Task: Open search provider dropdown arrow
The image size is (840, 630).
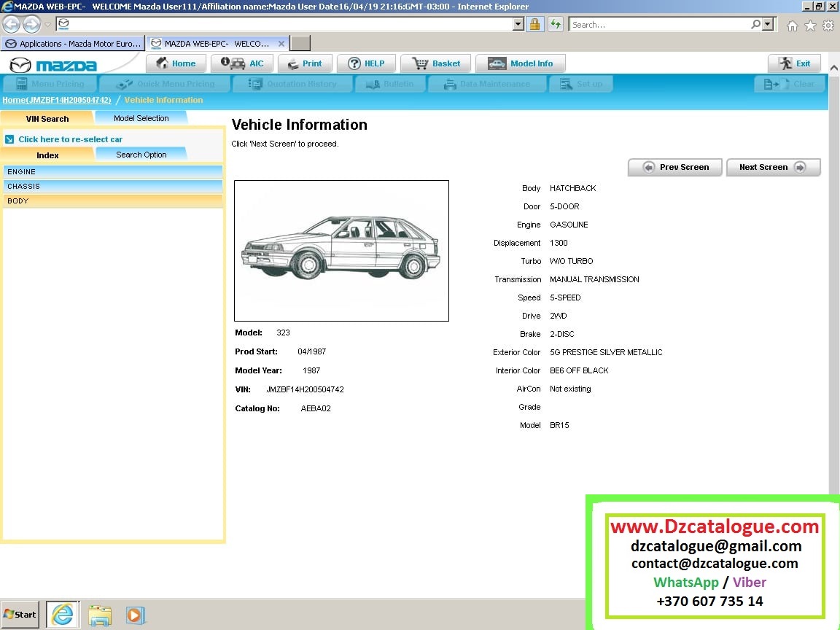Action: coord(769,24)
